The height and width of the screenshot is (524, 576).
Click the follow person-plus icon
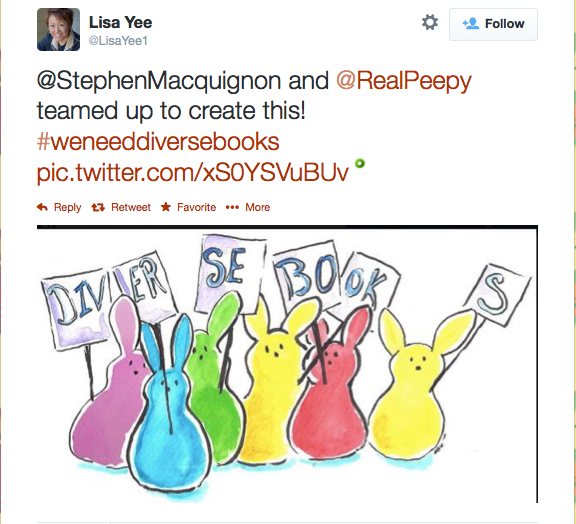(471, 24)
